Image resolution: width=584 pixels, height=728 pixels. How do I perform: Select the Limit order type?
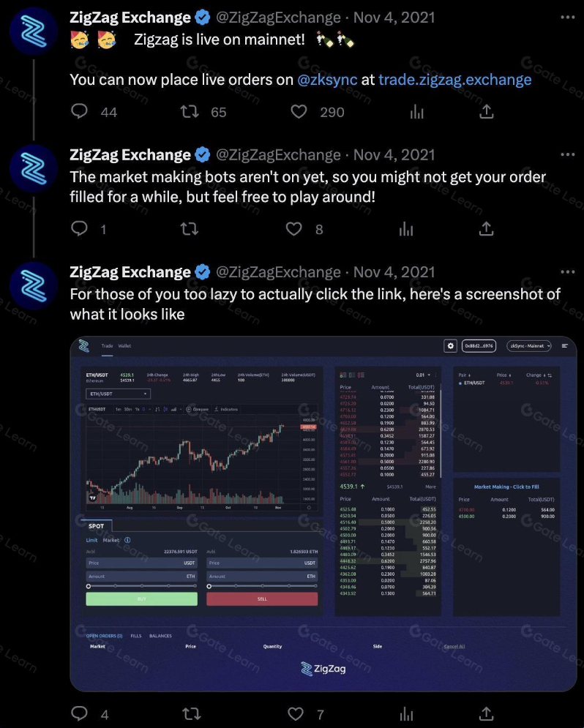pyautogui.click(x=91, y=540)
